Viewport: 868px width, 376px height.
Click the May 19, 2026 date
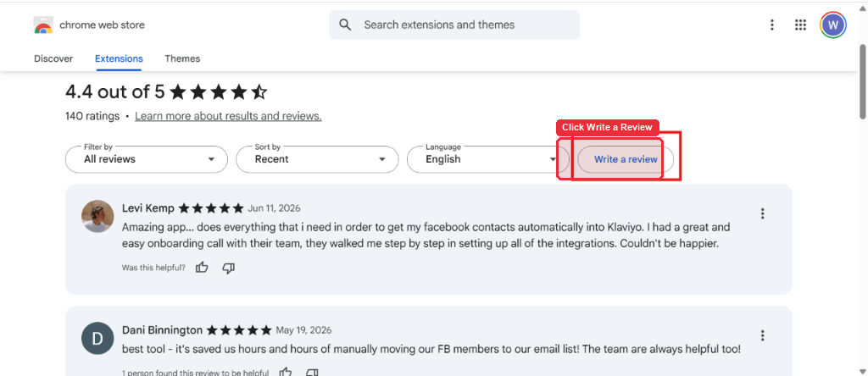303,330
